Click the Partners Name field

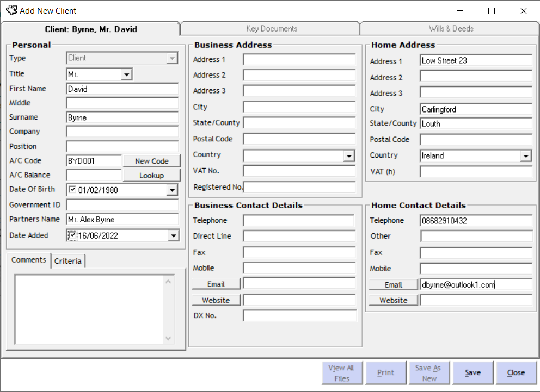pos(122,220)
